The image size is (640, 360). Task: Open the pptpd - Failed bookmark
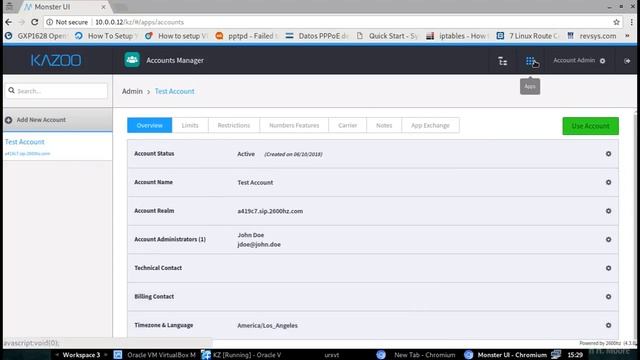(247, 36)
